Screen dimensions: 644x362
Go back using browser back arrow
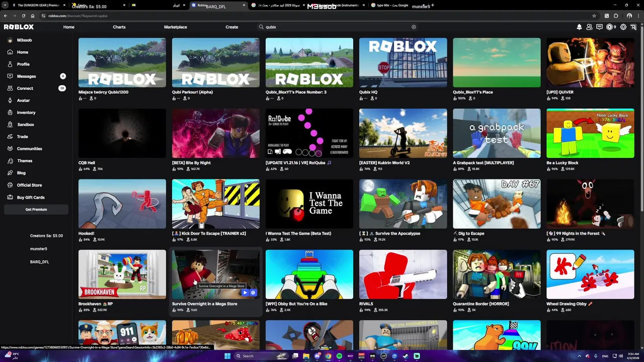5,16
